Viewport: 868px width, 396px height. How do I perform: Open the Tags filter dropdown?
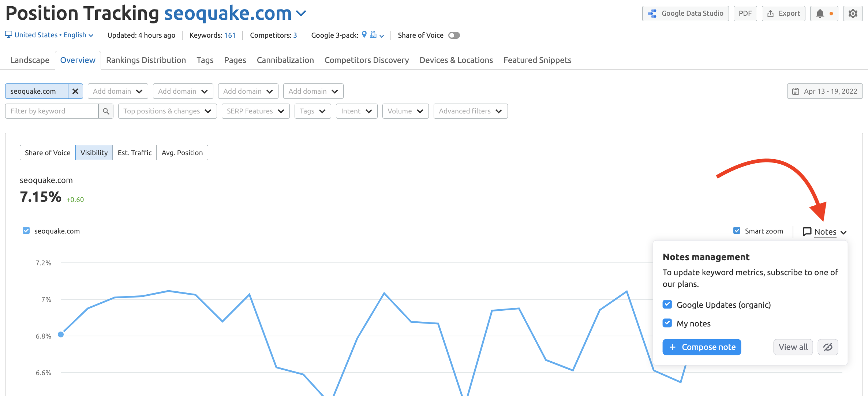click(x=313, y=111)
